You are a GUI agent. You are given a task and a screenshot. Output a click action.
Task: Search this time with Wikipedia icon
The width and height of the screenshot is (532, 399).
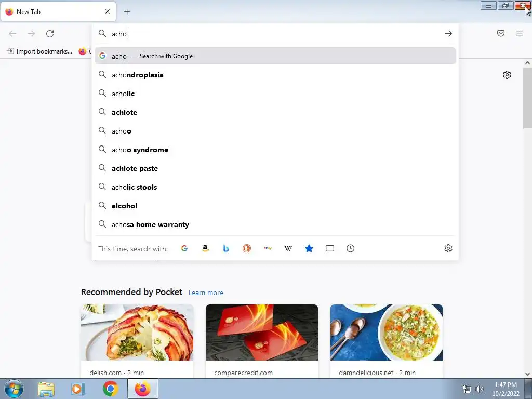288,248
